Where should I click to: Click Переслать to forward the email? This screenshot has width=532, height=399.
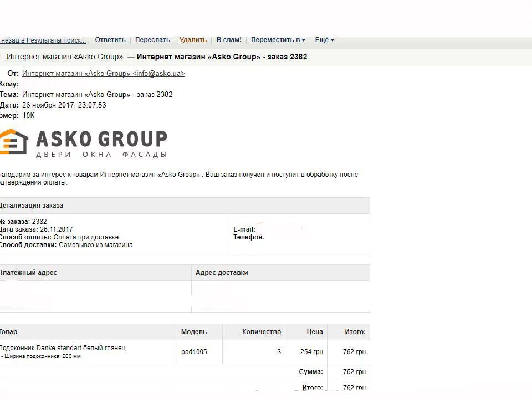coord(152,40)
